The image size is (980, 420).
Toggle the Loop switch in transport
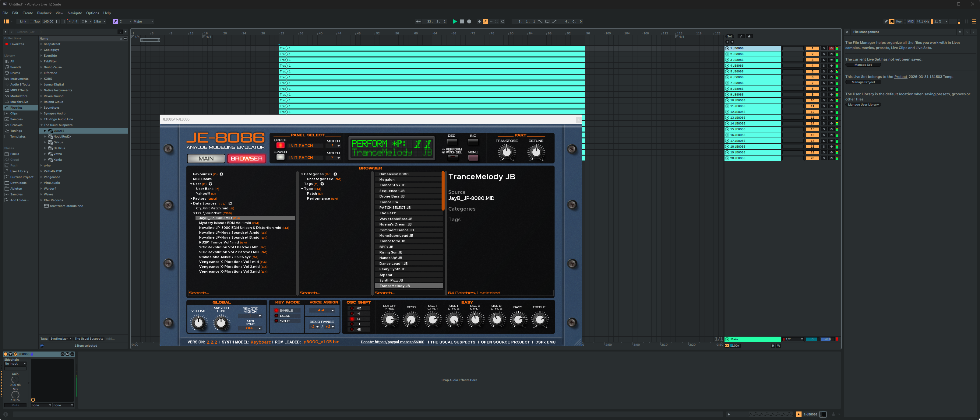tap(547, 22)
